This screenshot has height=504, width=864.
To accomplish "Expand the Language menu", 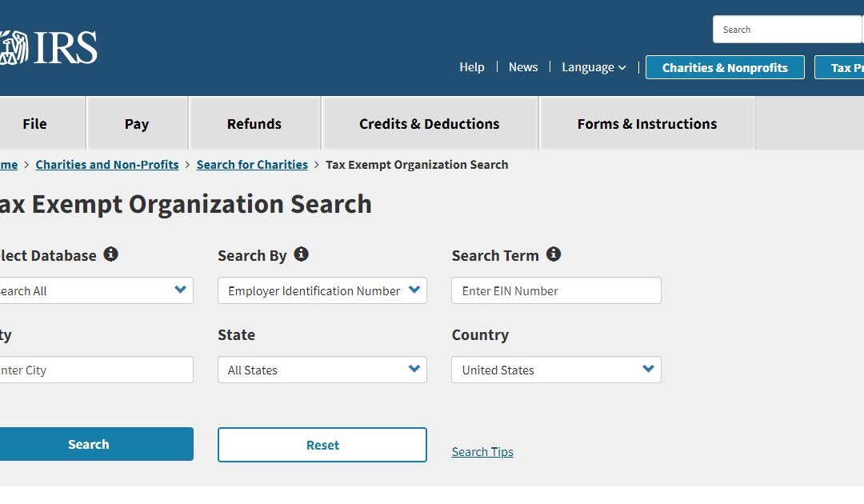I will 594,67.
